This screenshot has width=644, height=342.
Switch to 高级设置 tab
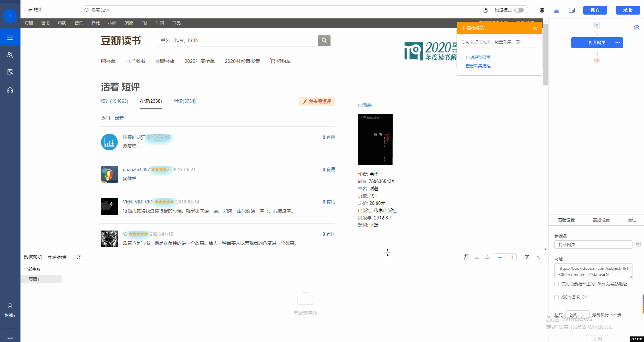tap(601, 220)
